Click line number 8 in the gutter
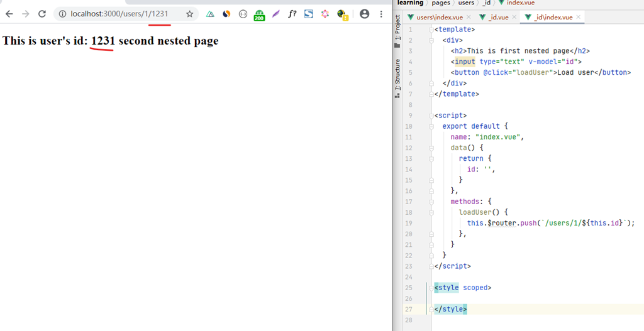Screen dimensions: 644x331 point(410,105)
